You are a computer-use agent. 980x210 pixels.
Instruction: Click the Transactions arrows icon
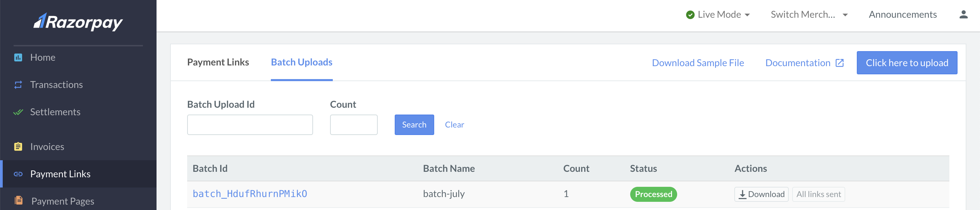(x=18, y=85)
